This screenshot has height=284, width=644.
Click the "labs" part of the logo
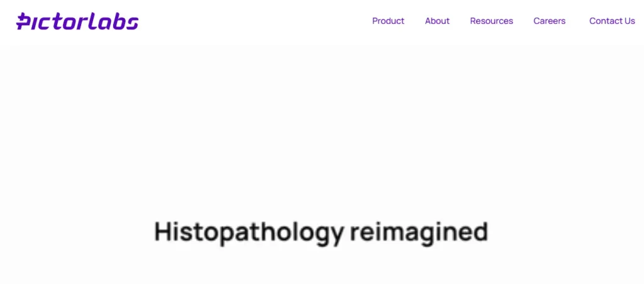pos(118,21)
